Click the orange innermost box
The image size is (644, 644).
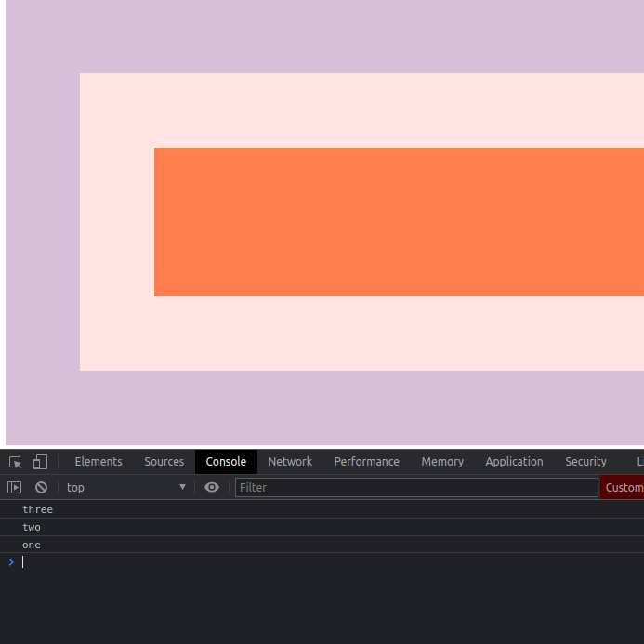click(399, 222)
